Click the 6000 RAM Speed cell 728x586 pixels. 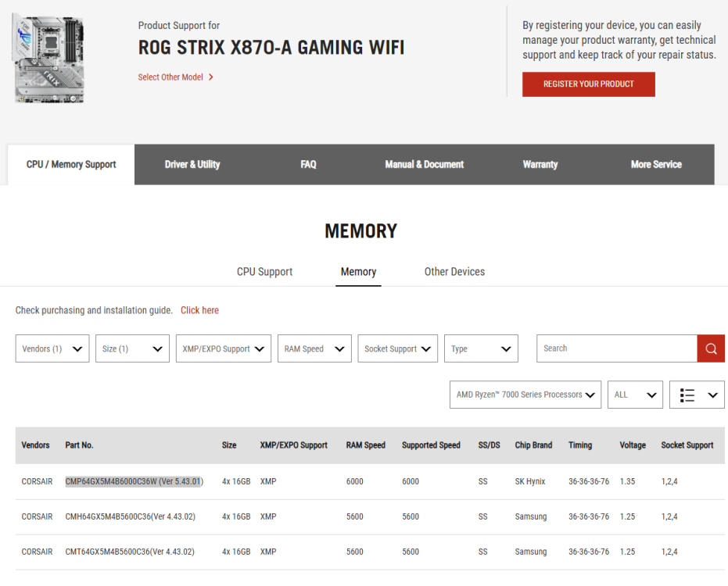[355, 481]
